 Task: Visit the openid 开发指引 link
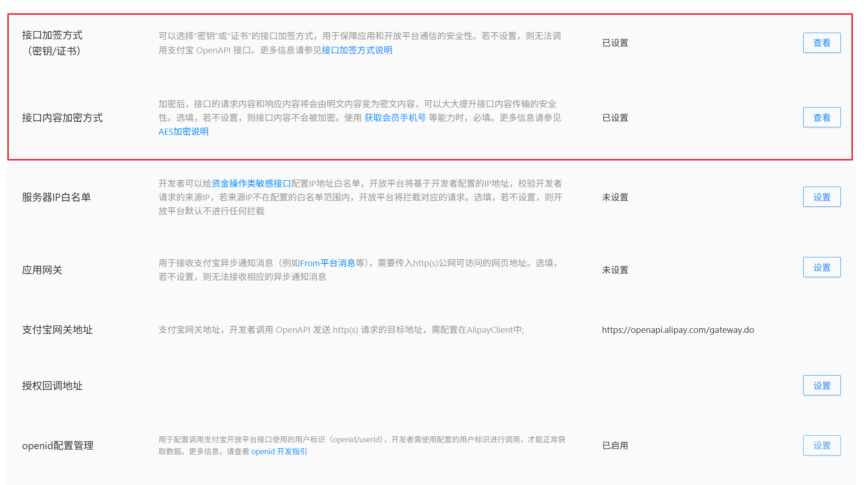(279, 451)
